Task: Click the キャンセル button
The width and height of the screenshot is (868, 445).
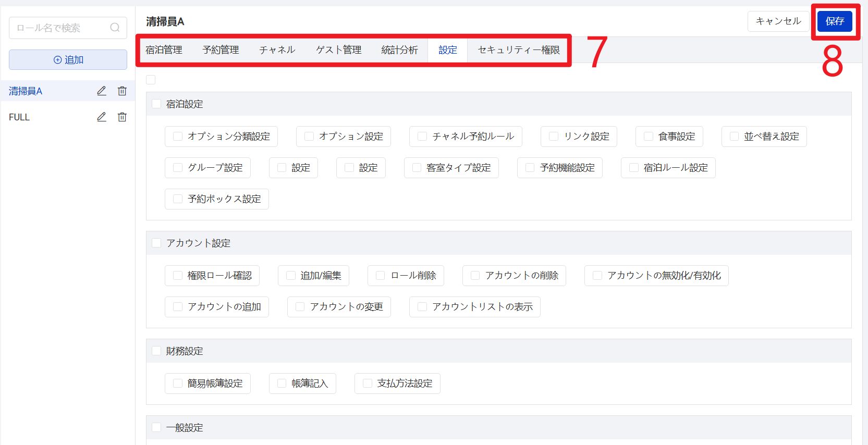Action: click(x=778, y=21)
